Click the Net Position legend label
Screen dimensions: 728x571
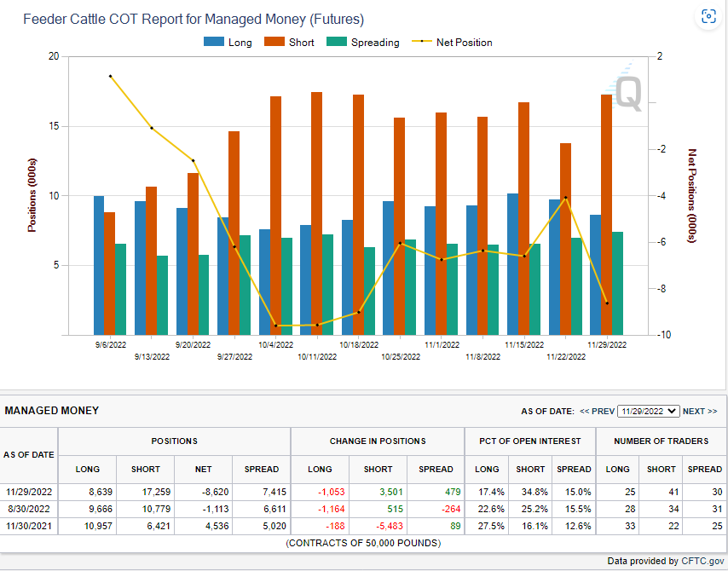click(465, 43)
